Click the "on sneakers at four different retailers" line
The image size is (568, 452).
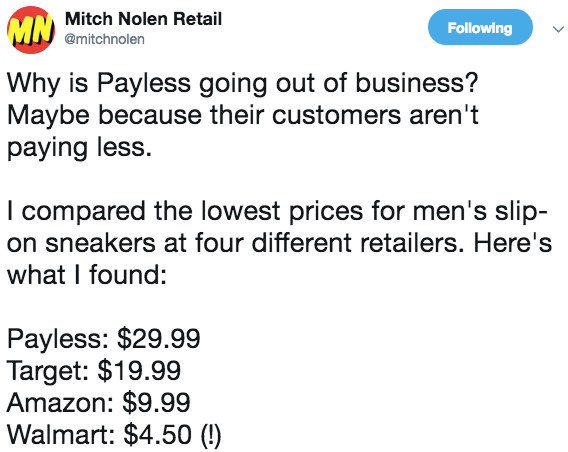pyautogui.click(x=279, y=243)
